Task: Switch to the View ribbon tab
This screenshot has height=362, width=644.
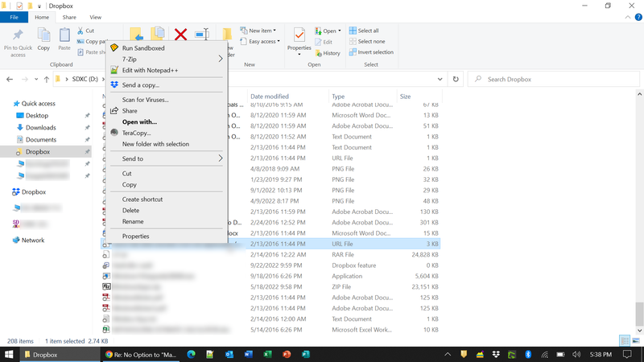Action: (96, 17)
